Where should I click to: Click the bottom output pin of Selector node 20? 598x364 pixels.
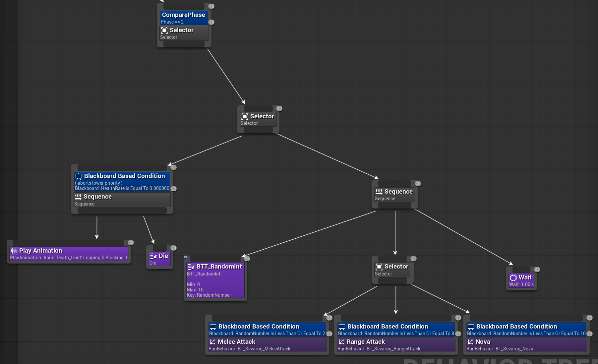click(x=258, y=130)
